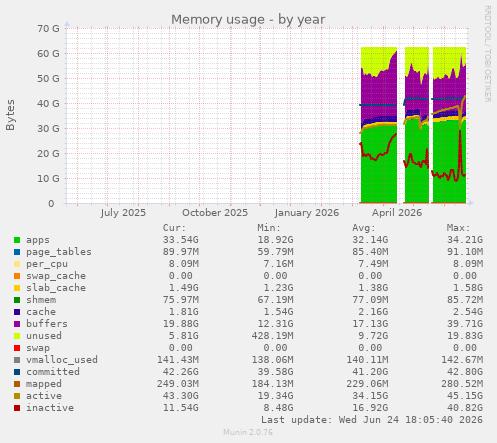Click the 'October 2025' axis label
This screenshot has height=443, width=497.
pyautogui.click(x=215, y=213)
